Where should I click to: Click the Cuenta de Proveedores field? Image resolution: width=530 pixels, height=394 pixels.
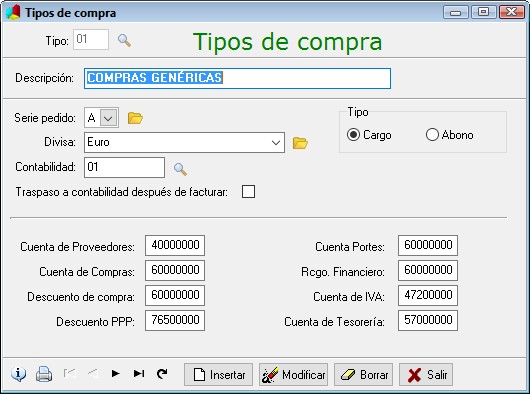coord(175,245)
